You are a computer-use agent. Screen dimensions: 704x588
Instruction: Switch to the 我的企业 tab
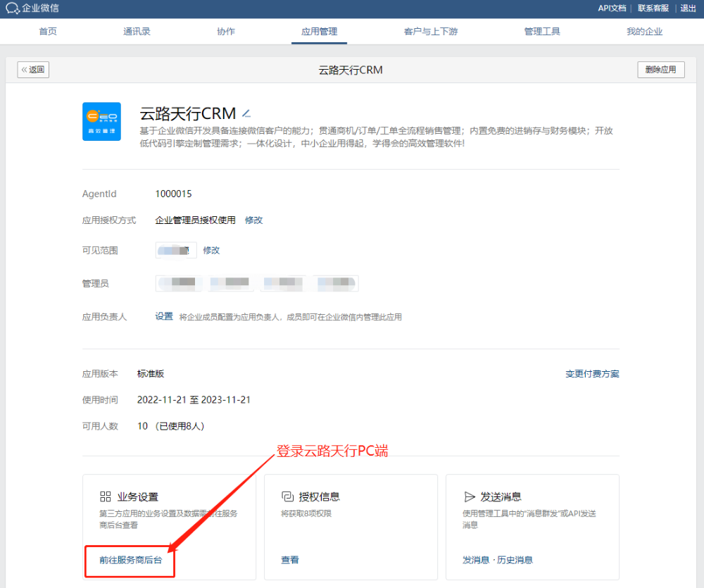(645, 32)
